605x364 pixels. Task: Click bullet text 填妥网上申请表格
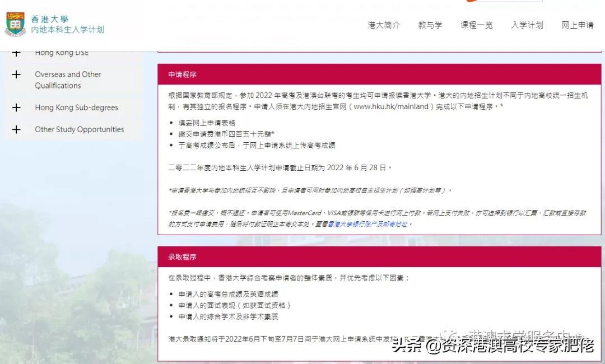click(x=207, y=123)
